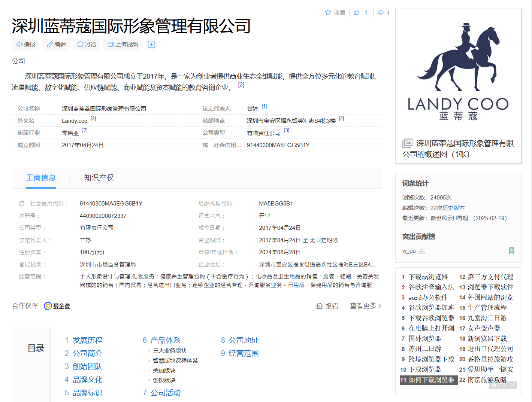Click the 收藏 star icon
The height and width of the screenshot is (402, 532).
click(328, 12)
